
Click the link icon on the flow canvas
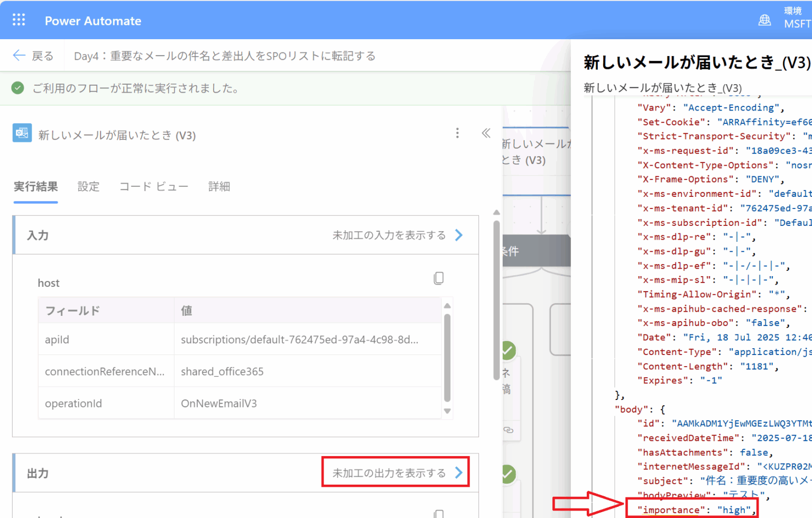[508, 431]
